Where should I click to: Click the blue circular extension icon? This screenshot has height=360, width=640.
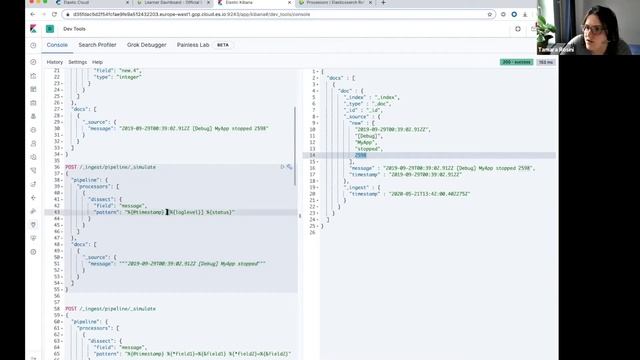(x=514, y=14)
